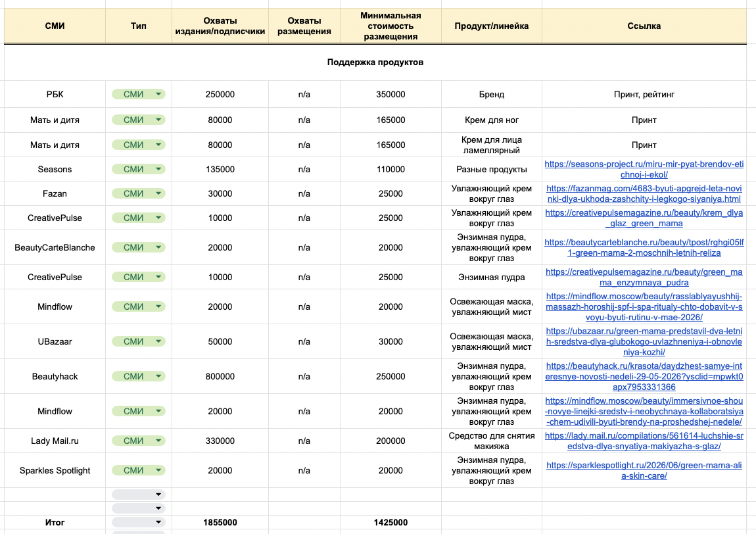Click the 110000 cost cell for Seasons
Viewport: 756px width, 534px height.
tap(390, 169)
